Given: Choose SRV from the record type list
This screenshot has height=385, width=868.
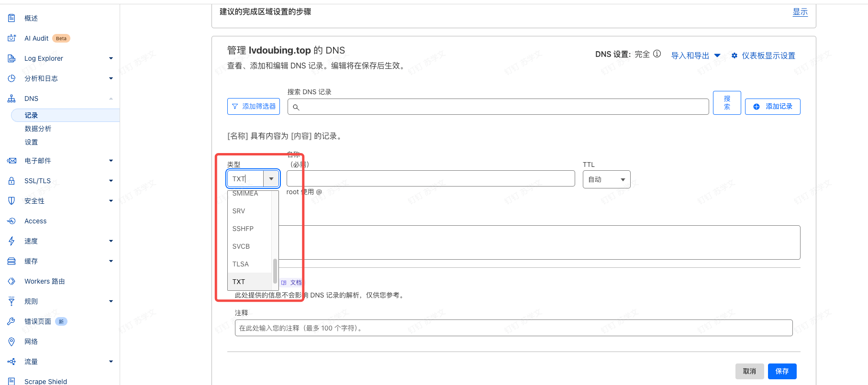Looking at the screenshot, I should click(239, 211).
